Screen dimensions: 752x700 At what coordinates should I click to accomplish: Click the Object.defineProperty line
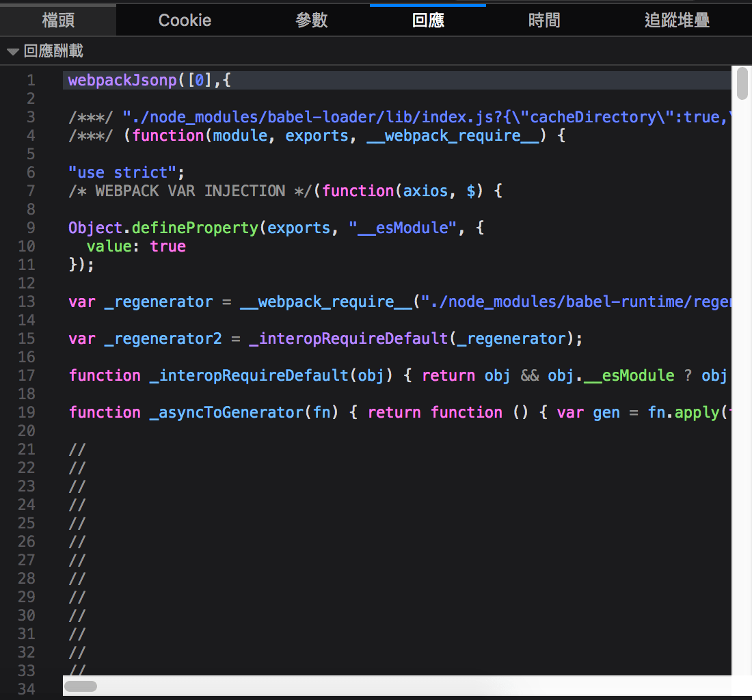[x=276, y=228]
